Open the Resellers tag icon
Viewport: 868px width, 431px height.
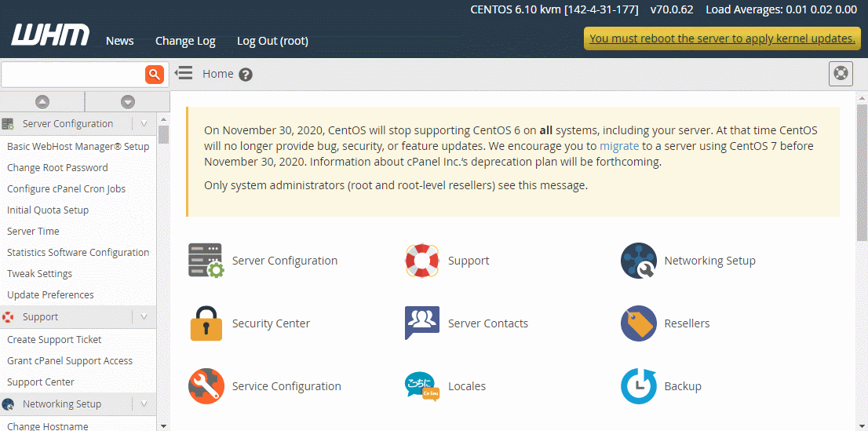coord(639,323)
